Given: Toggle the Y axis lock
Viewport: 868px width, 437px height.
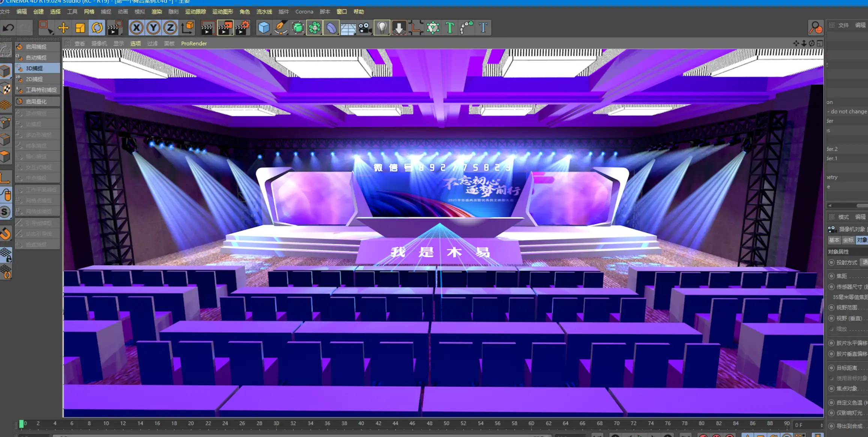Looking at the screenshot, I should (x=153, y=28).
